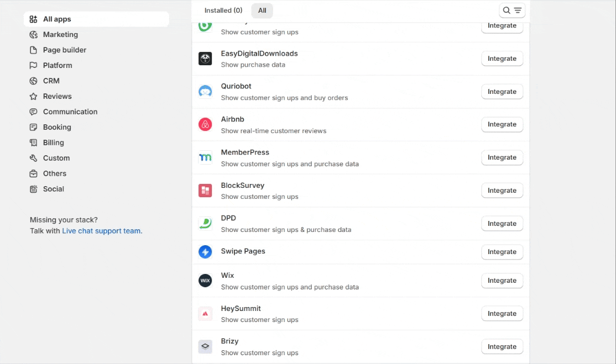This screenshot has width=616, height=364.
Task: Click the CRM sidebar icon
Action: (33, 81)
